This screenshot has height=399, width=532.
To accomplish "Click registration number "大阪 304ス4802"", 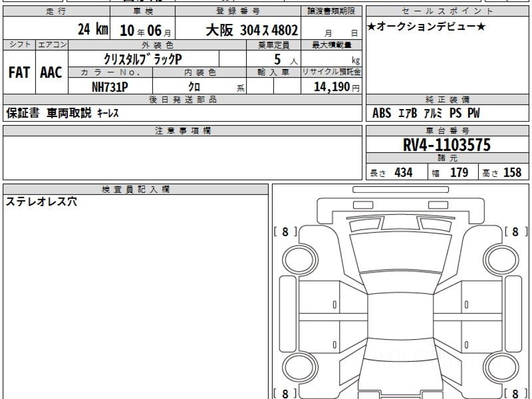I will click(251, 30).
